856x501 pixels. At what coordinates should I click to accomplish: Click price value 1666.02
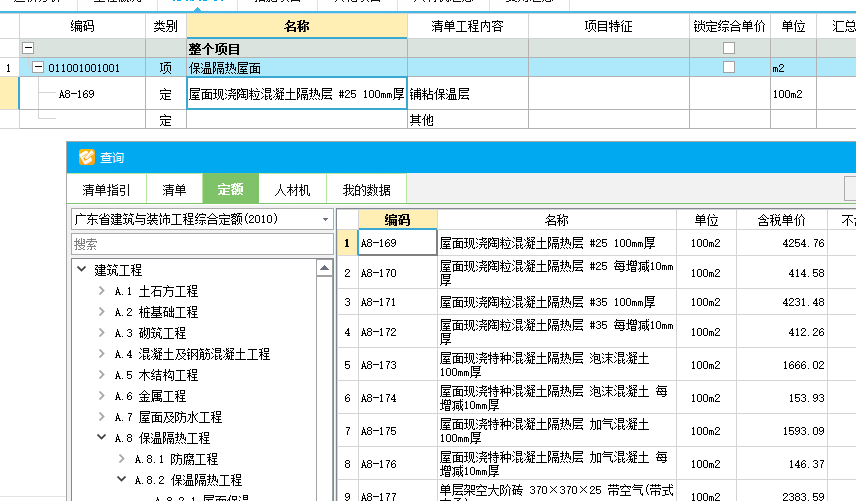pyautogui.click(x=803, y=365)
